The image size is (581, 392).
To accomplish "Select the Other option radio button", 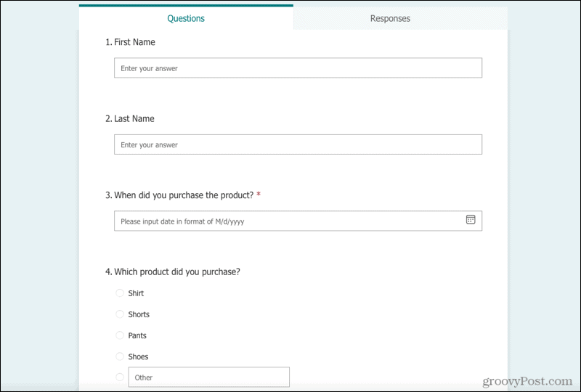I will pos(120,377).
